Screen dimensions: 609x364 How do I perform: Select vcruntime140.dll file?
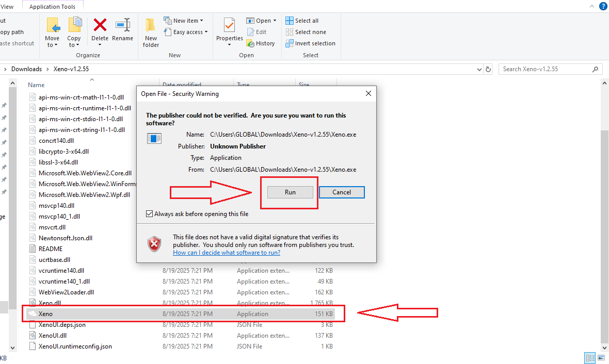[61, 271]
